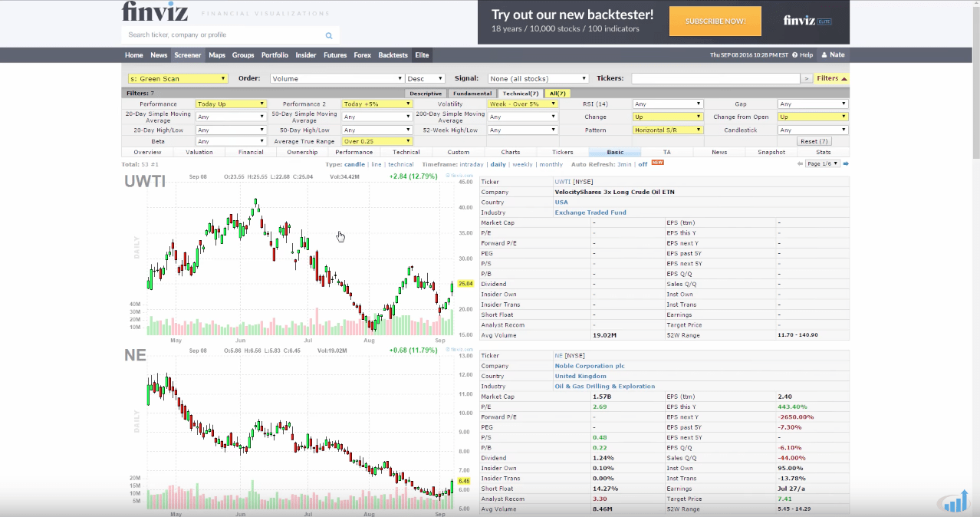Screen dimensions: 980x517
Task: Open the Pattern Horizontal S/R dropdown
Action: (668, 130)
